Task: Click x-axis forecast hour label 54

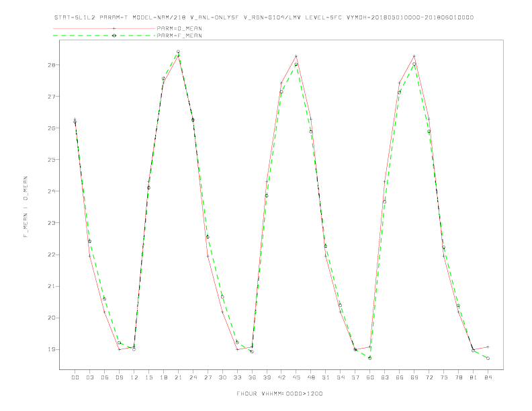Action: pyautogui.click(x=341, y=377)
